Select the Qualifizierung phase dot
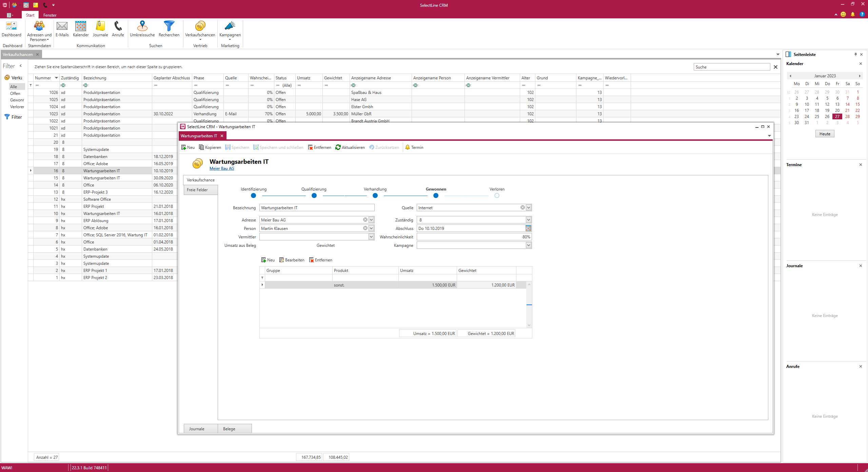 314,196
